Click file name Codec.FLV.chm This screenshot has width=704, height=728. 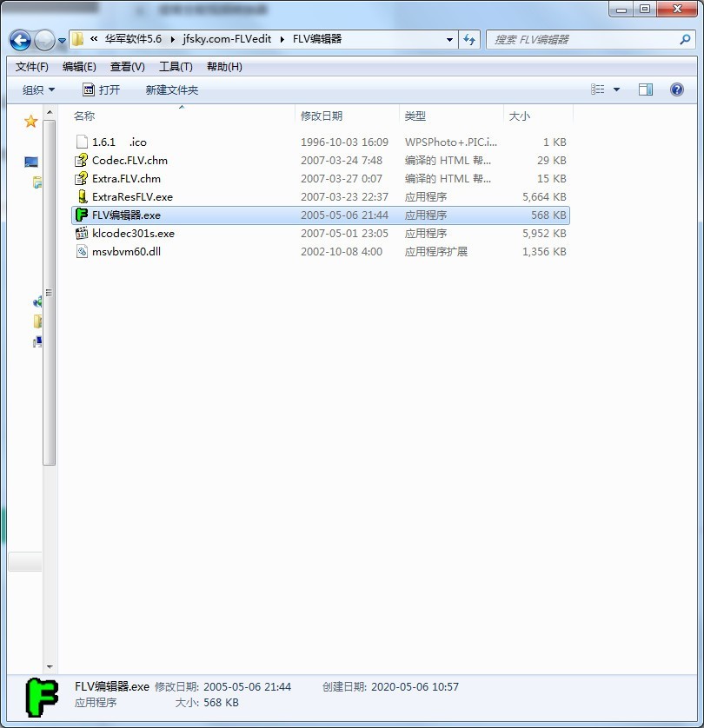130,161
